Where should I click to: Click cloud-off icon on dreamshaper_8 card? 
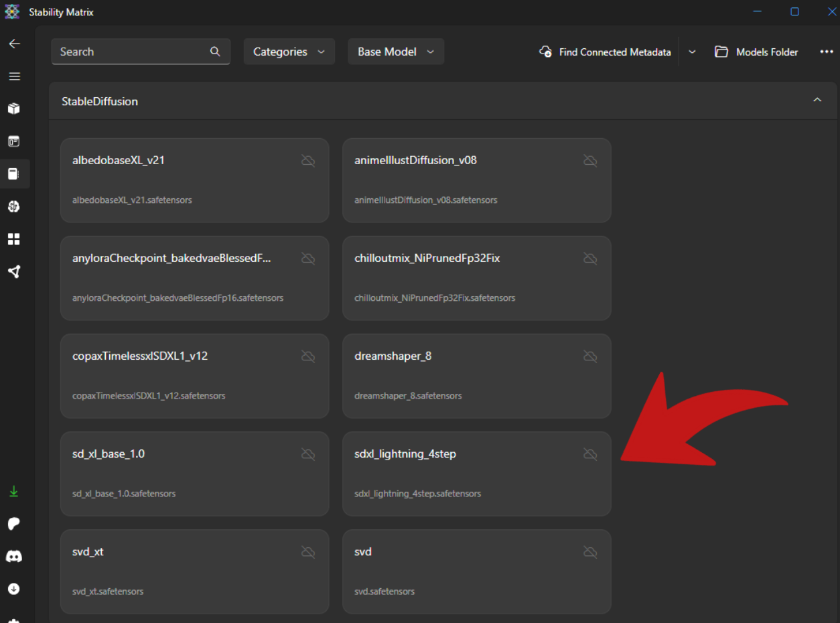point(590,356)
